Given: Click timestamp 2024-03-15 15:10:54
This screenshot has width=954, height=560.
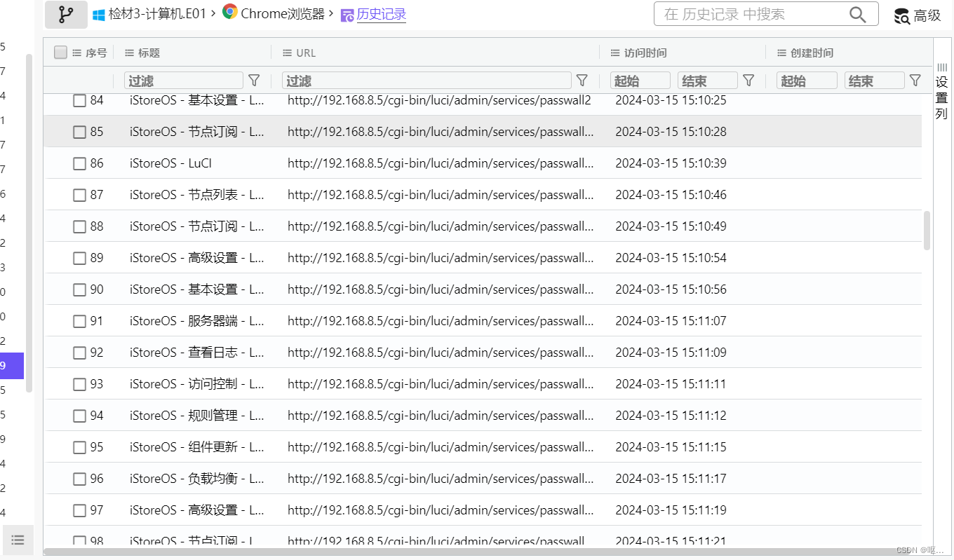Looking at the screenshot, I should tap(671, 258).
